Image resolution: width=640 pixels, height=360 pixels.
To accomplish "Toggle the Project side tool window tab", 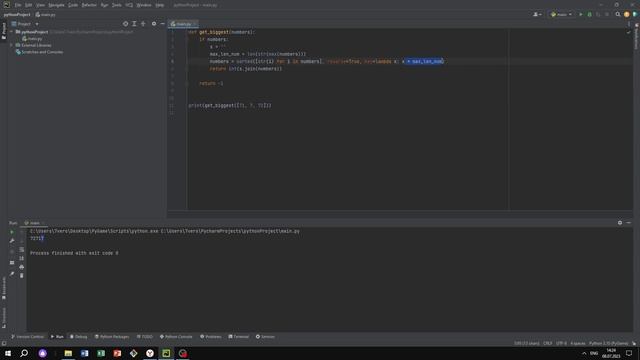I will [x=4, y=31].
